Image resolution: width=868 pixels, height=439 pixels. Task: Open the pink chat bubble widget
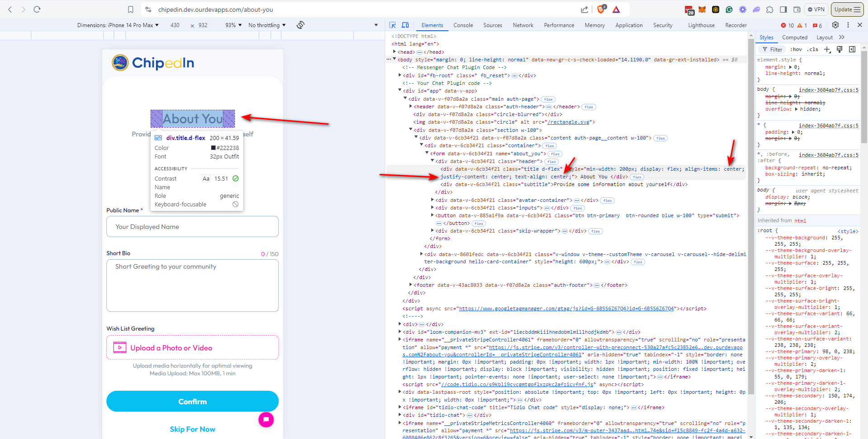click(266, 420)
